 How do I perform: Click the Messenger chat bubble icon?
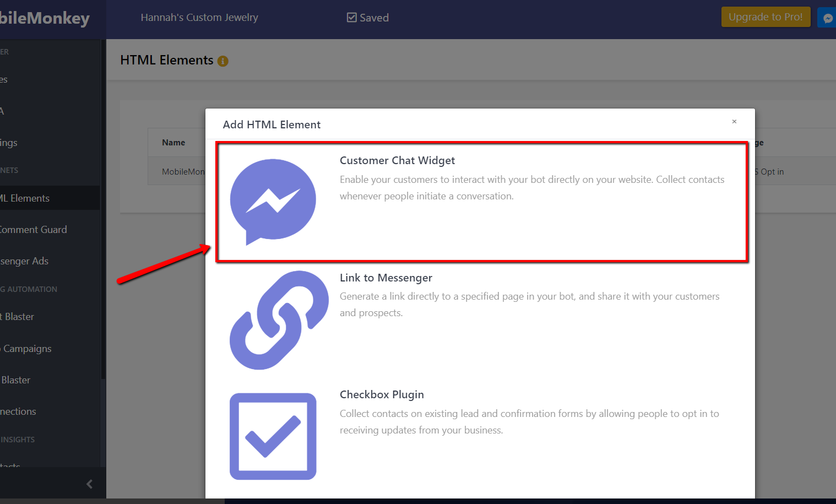tap(273, 202)
